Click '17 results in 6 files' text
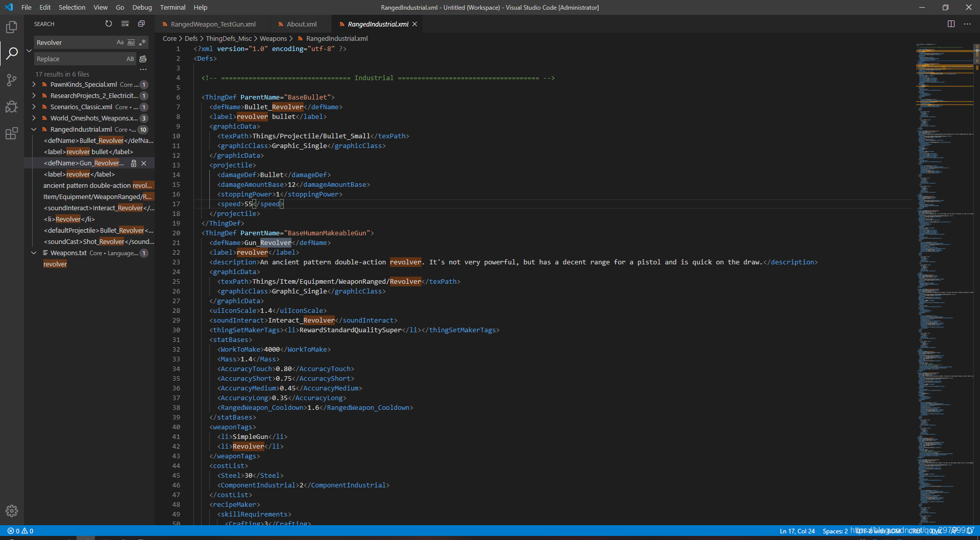This screenshot has height=540, width=980. coord(62,74)
